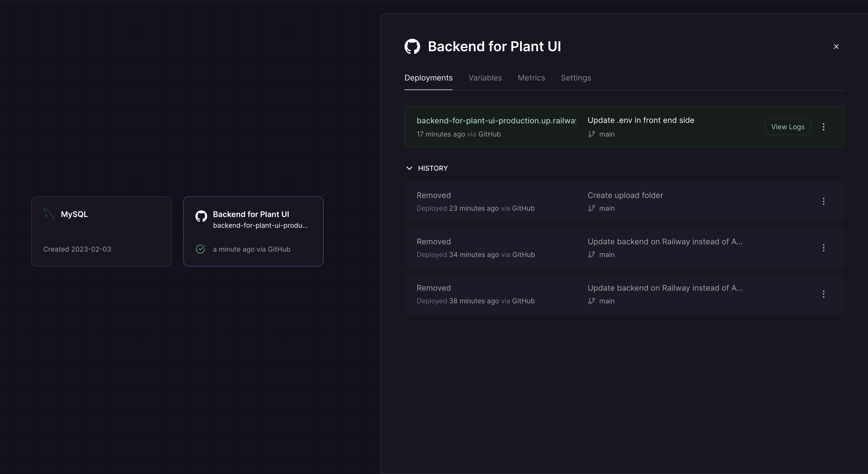Open options menu for the 38-minutes-ago removed deployment
The width and height of the screenshot is (868, 474).
pyautogui.click(x=823, y=294)
